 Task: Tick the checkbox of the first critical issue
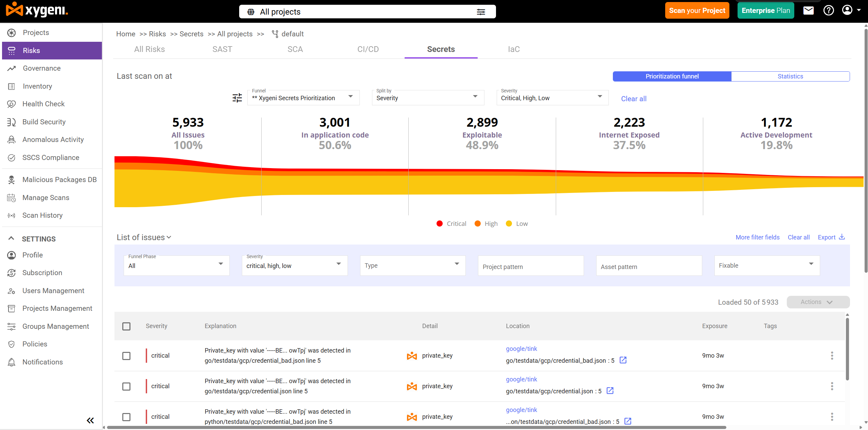[x=126, y=356]
